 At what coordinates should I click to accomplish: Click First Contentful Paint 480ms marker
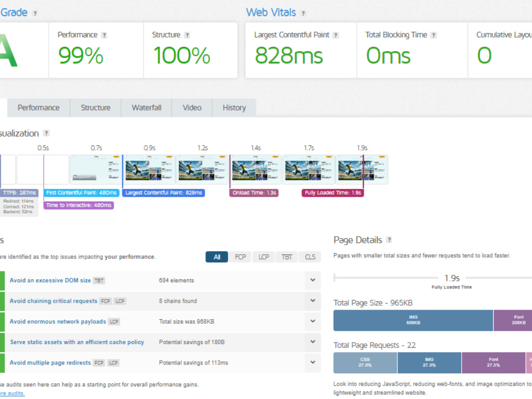tap(81, 193)
